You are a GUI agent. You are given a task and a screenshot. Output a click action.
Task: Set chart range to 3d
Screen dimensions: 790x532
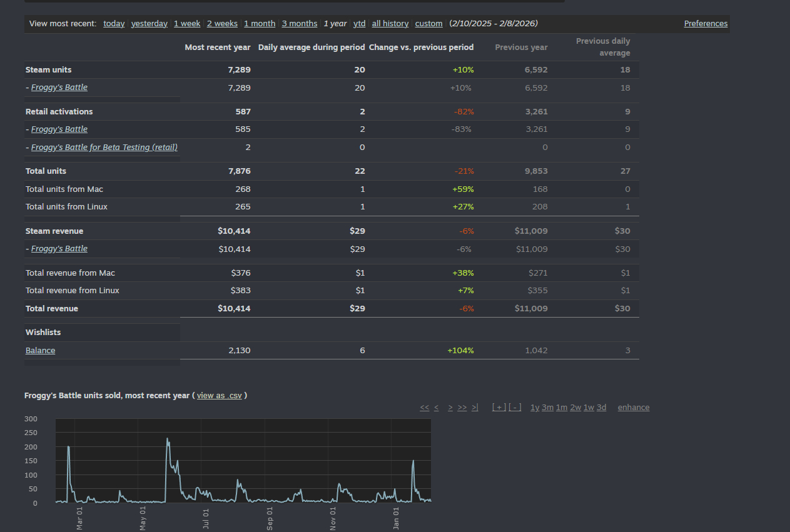(x=601, y=408)
